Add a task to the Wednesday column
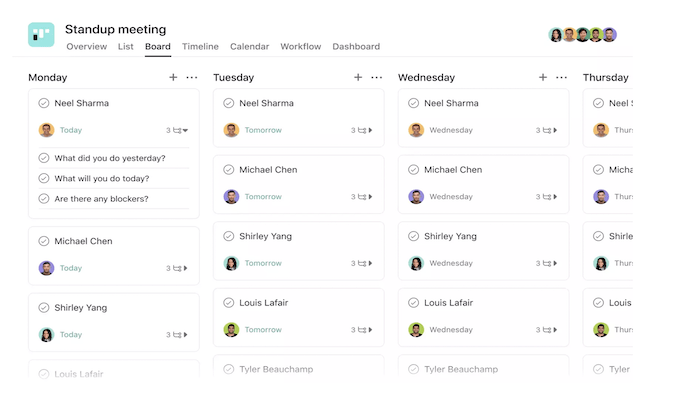 (543, 77)
